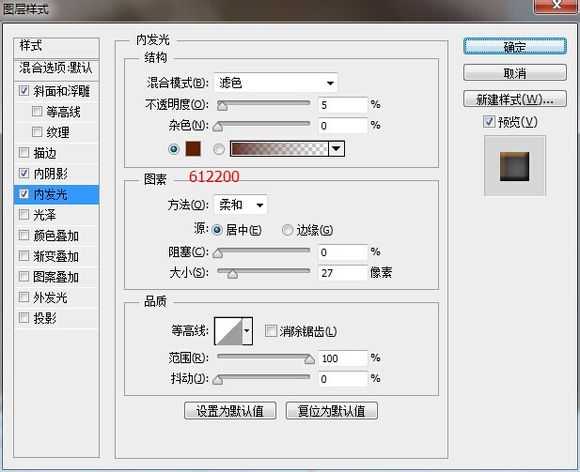Click 设置为默认值 button
This screenshot has width=580, height=472.
(x=230, y=411)
